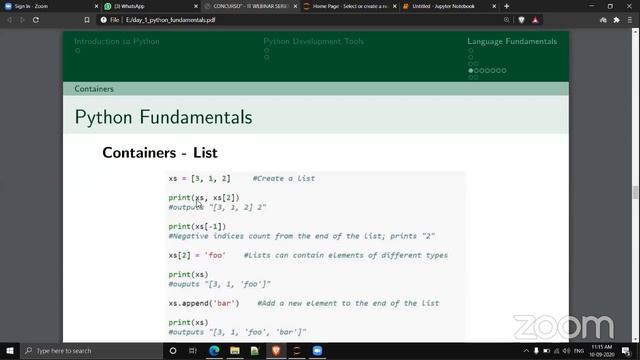Viewport: 640px width, 360px height.
Task: Click the microphone tray icon
Action: (536, 351)
